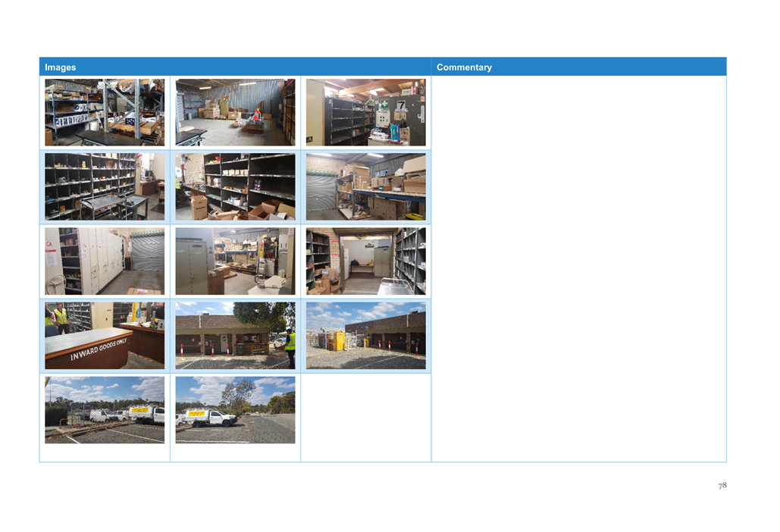Screen dimensions: 780x532
Task: Select the empty cell beside the ute photos
Action: (366, 416)
